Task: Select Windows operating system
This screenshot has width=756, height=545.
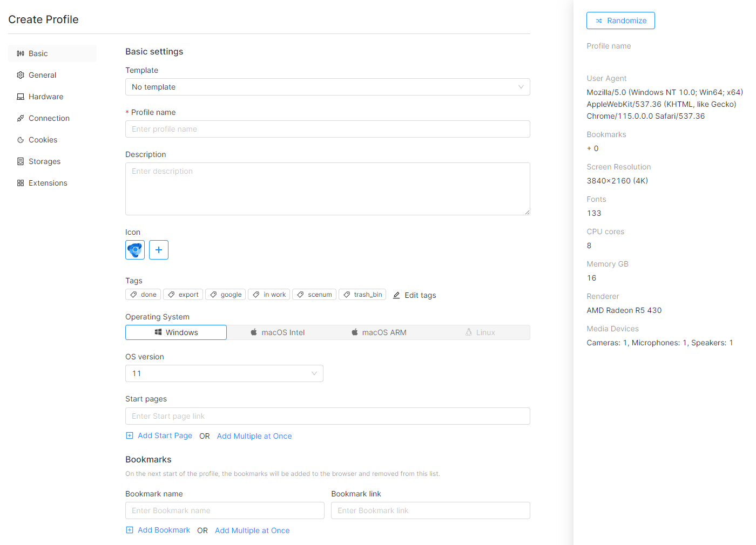Action: tap(176, 332)
